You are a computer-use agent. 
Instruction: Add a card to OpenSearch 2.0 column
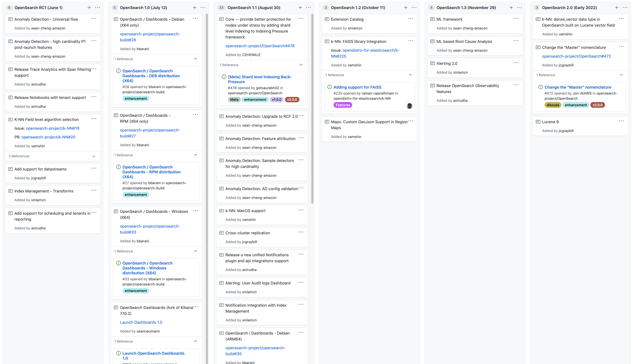(x=616, y=8)
